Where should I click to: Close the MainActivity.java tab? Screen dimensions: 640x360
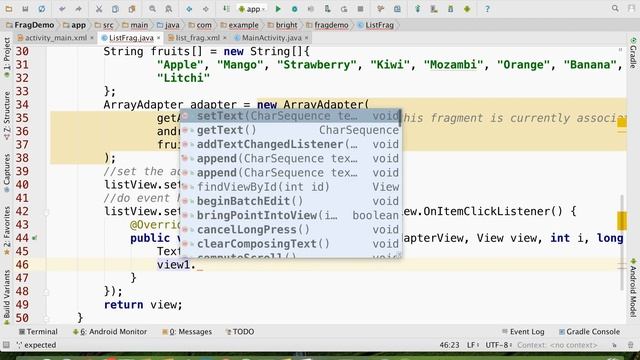click(x=307, y=38)
